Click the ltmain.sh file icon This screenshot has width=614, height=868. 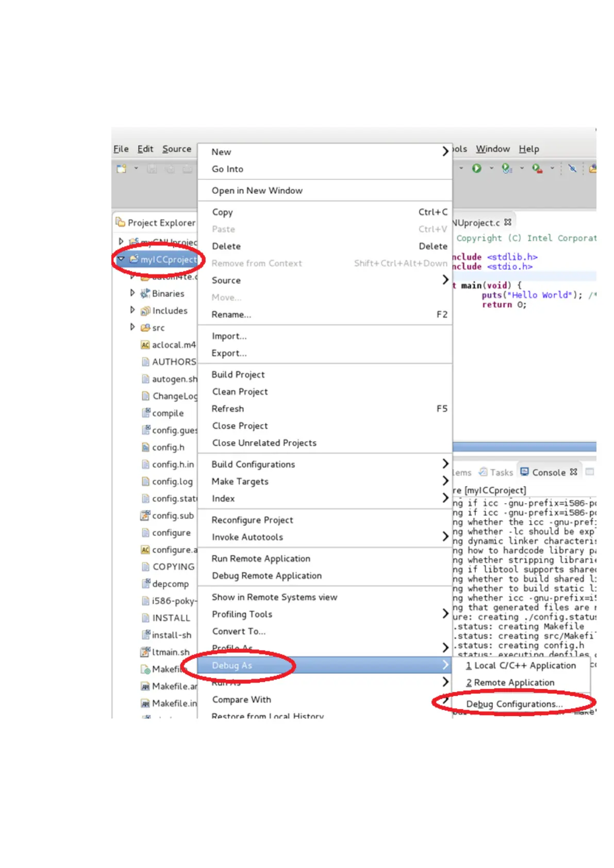click(145, 652)
